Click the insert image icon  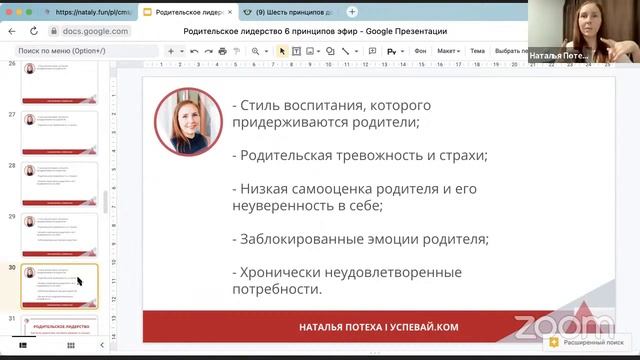click(x=310, y=51)
